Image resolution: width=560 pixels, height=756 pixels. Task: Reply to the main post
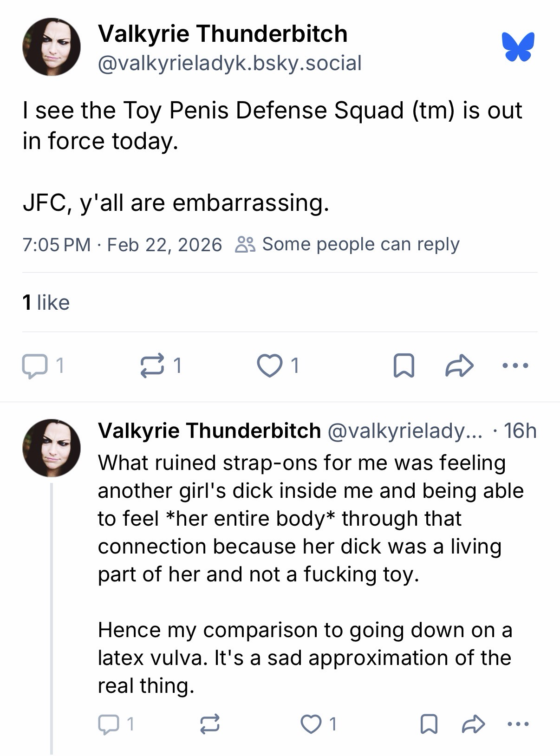click(35, 366)
